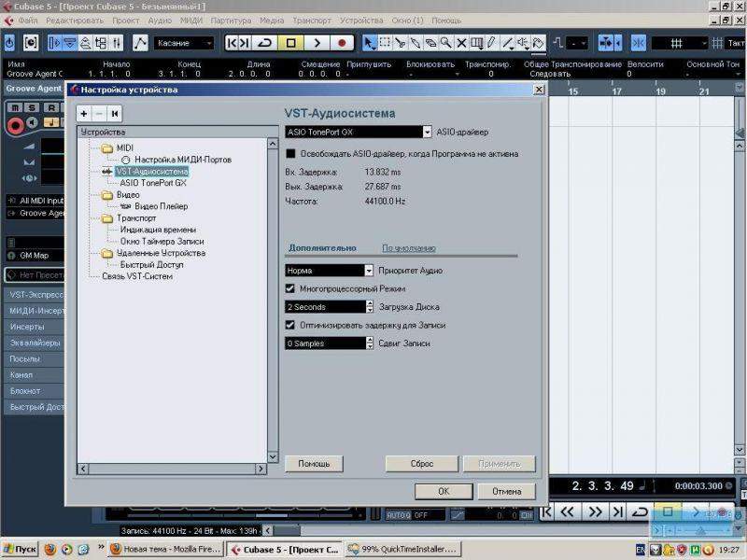Image resolution: width=747 pixels, height=560 pixels.
Task: Adjust Disk Preload 2 Seconds stepper
Action: (370, 307)
